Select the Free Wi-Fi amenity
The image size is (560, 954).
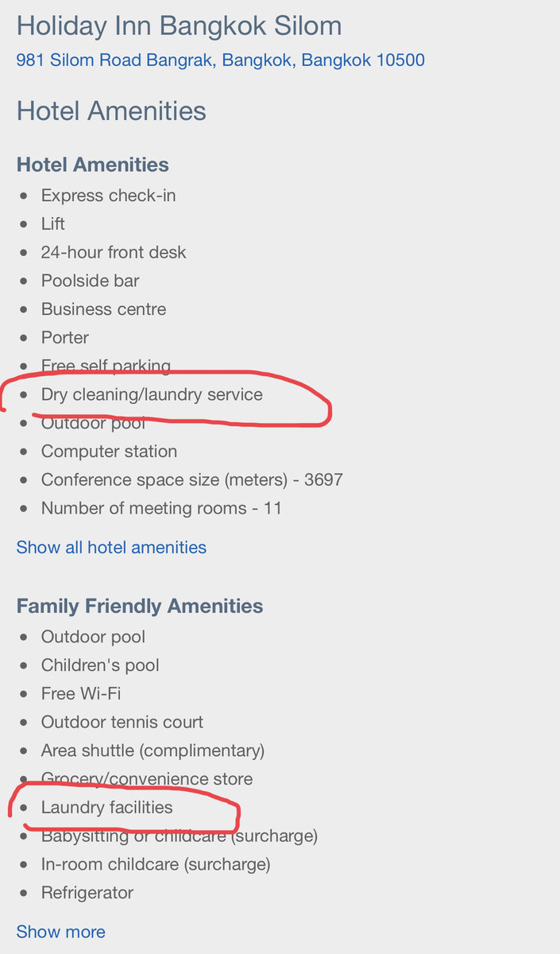81,693
